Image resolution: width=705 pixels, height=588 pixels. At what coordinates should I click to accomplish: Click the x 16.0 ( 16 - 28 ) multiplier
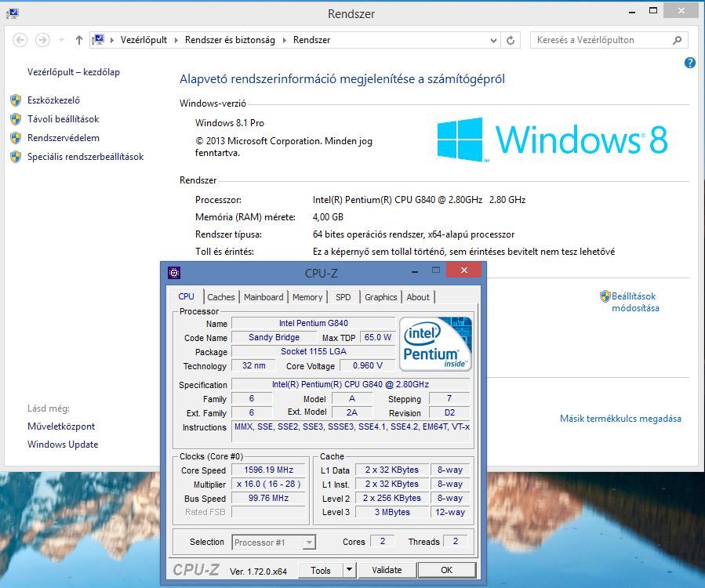pos(268,485)
